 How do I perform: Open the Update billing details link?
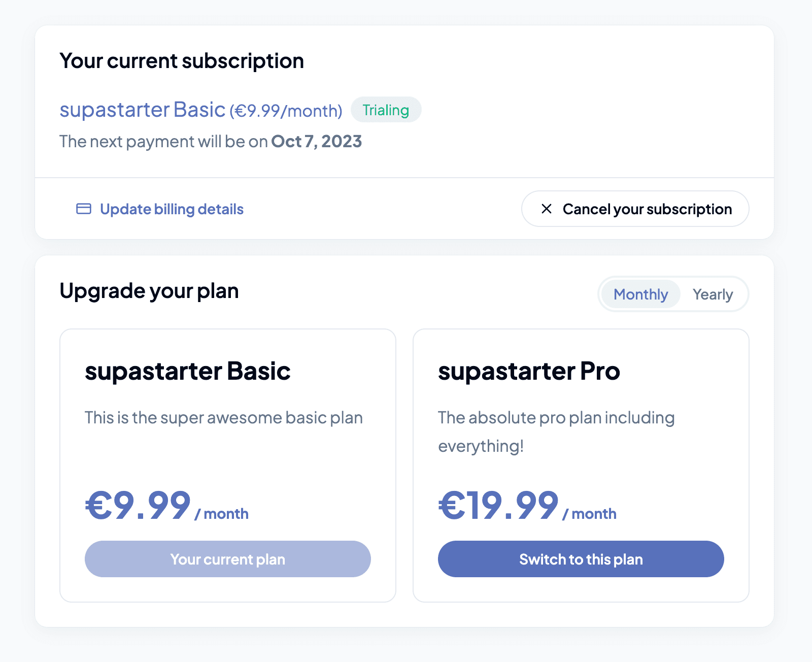click(x=160, y=209)
